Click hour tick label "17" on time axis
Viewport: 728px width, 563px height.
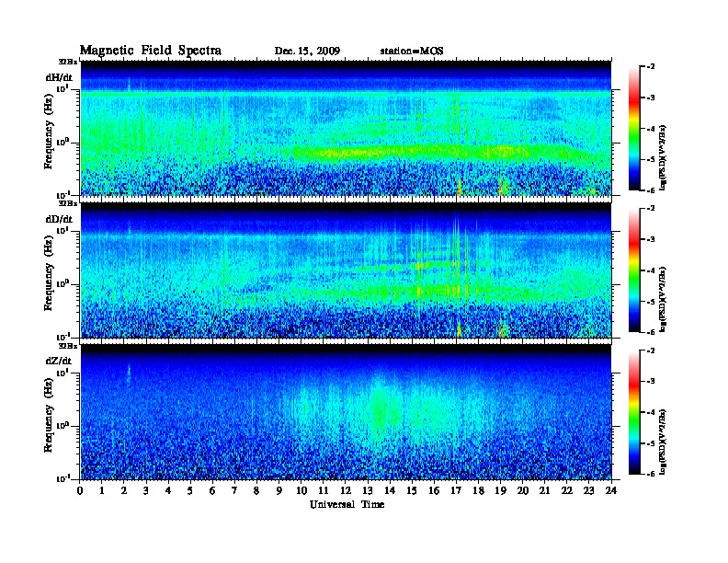[457, 491]
